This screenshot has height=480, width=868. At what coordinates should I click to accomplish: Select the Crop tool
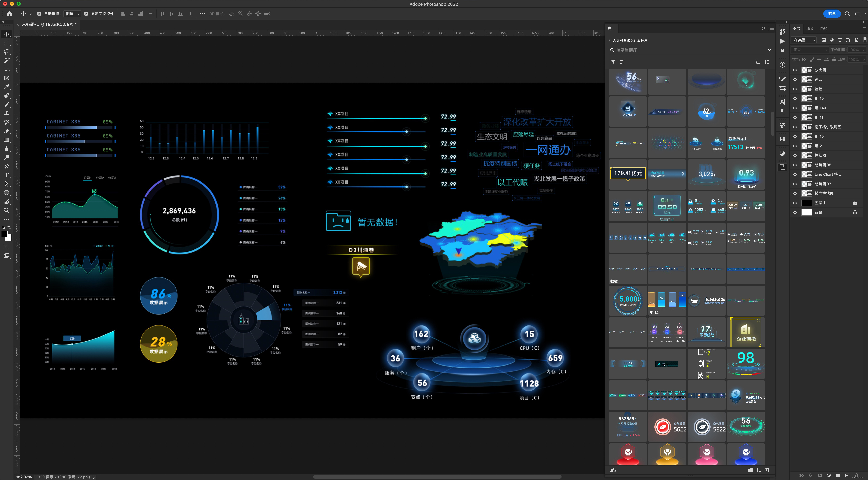click(7, 69)
